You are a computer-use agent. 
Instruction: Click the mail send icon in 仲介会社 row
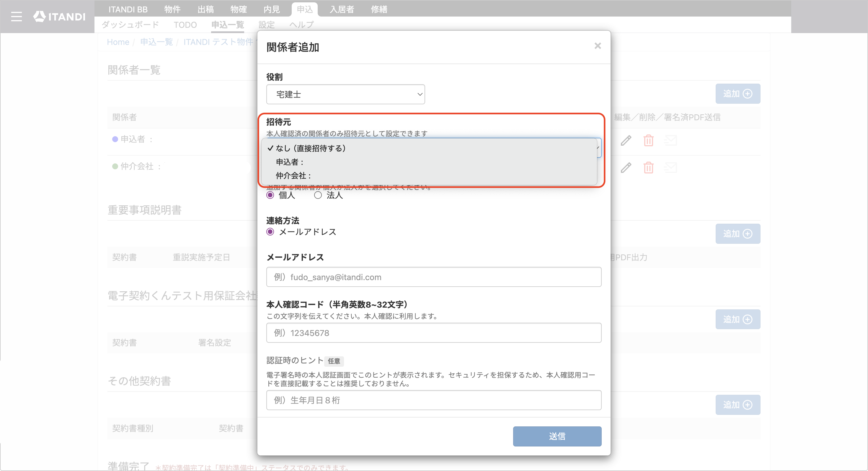point(670,168)
